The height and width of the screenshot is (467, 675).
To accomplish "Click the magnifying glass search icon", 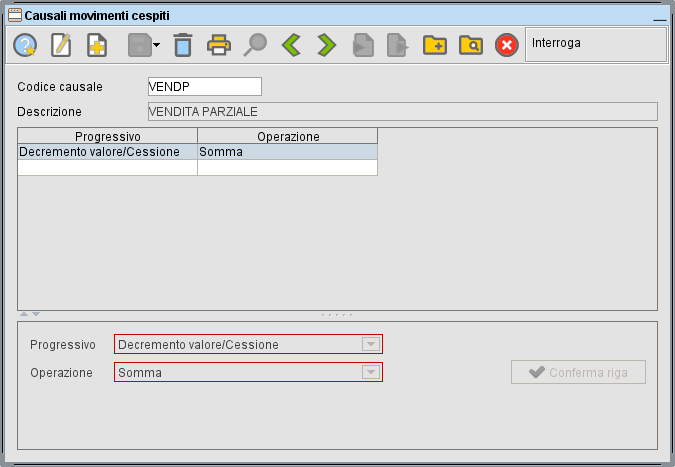I will (x=255, y=45).
